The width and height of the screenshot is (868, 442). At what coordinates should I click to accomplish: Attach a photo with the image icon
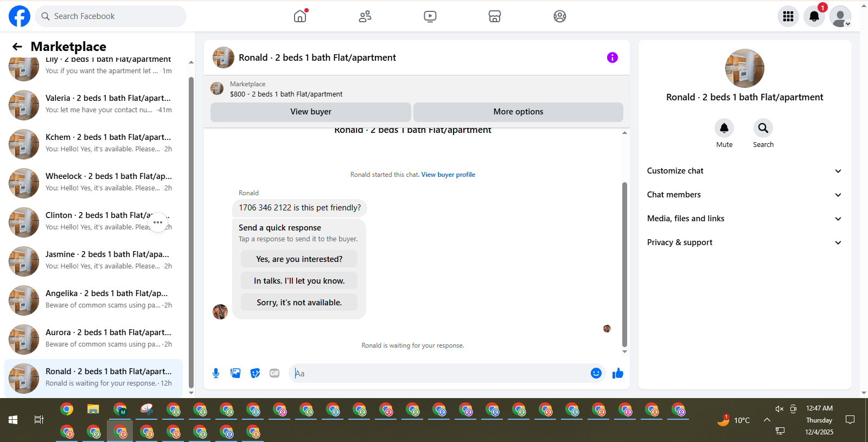point(235,373)
